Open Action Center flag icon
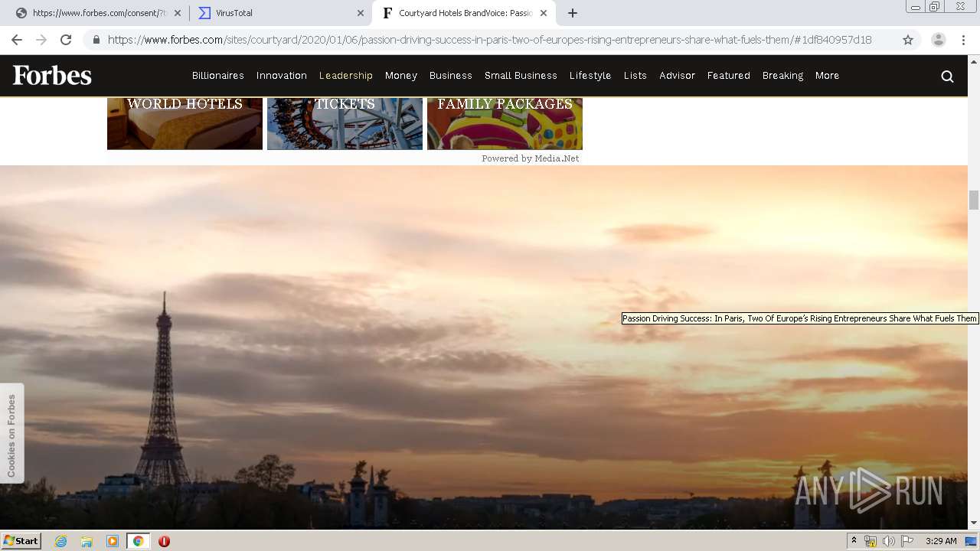 tap(907, 541)
